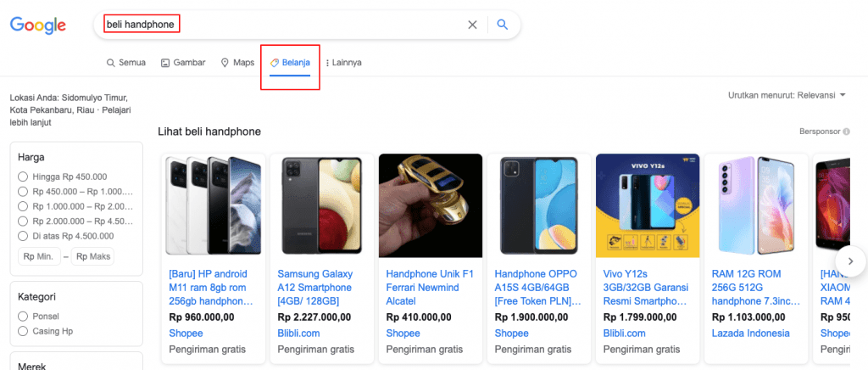Open the Maps search tab
Viewport: 868px width, 370px height.
237,62
